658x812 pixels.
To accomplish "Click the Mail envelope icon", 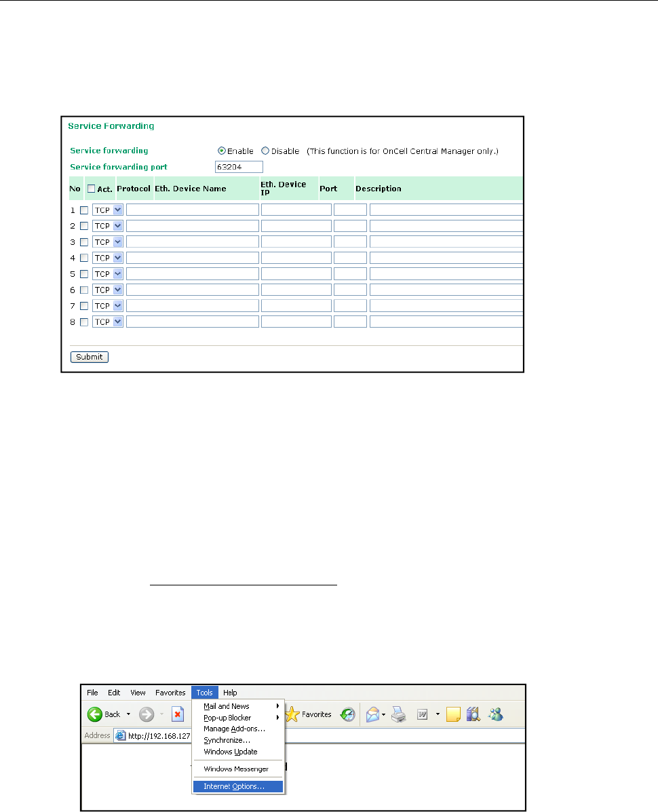I will pyautogui.click(x=372, y=714).
